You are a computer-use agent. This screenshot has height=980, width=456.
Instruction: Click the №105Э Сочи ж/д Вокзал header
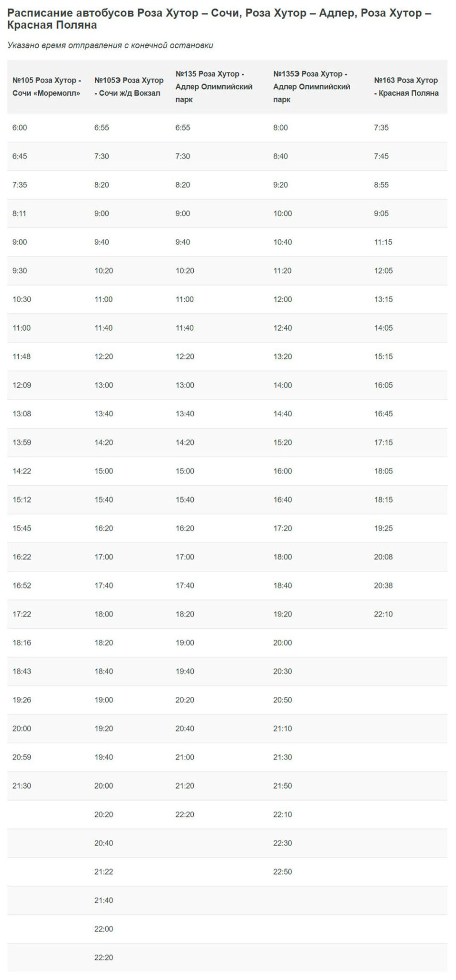(129, 87)
